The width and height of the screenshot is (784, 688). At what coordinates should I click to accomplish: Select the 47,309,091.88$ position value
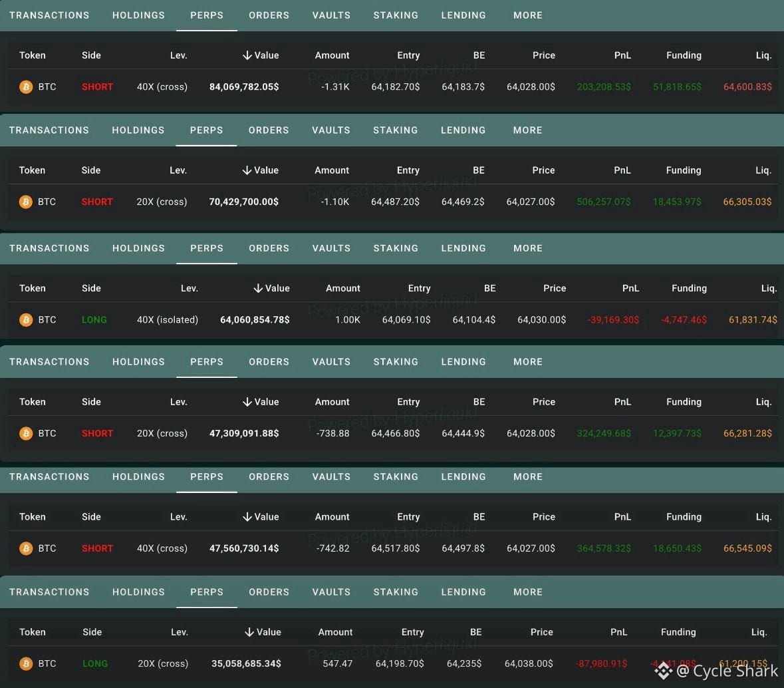244,433
